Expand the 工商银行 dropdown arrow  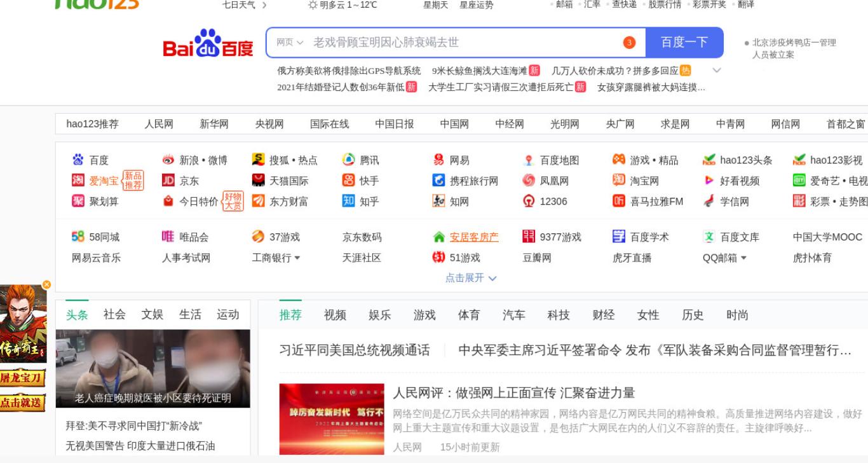click(297, 258)
